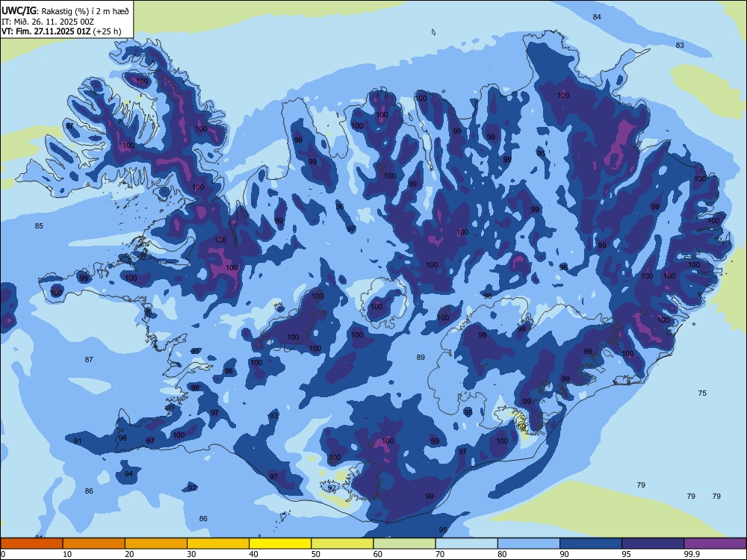Pick the 20–30 light orange legend swatch
Viewport: 747px width, 560px height.
[156, 544]
